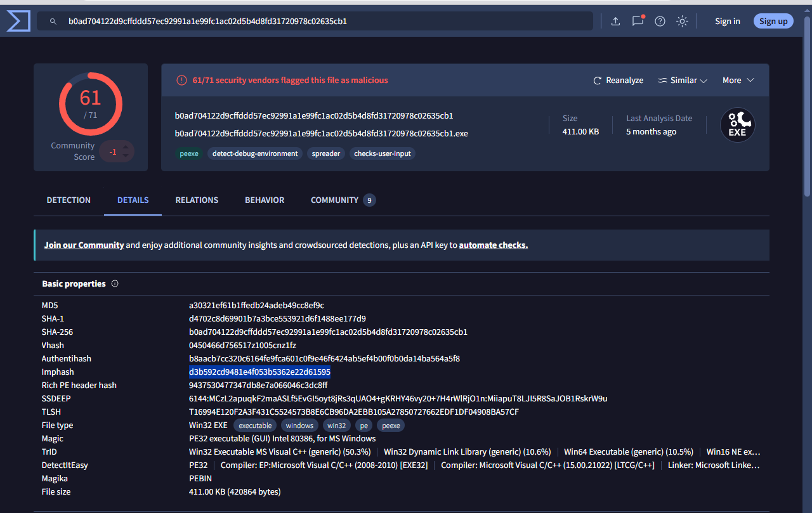Switch to the DETECTION tab
The height and width of the screenshot is (513, 812).
pyautogui.click(x=69, y=200)
